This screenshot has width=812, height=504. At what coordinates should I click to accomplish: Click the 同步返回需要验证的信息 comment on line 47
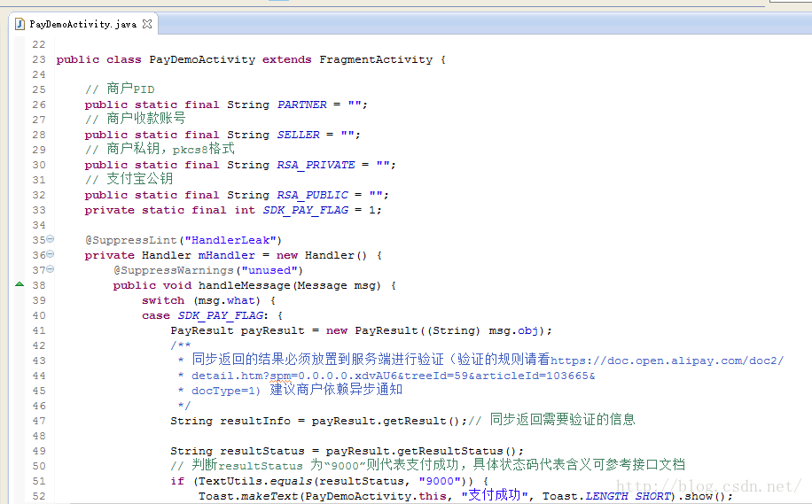point(552,420)
